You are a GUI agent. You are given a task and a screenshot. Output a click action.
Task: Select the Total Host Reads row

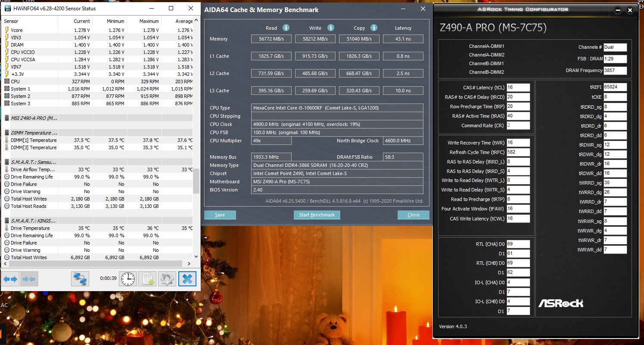pyautogui.click(x=98, y=206)
